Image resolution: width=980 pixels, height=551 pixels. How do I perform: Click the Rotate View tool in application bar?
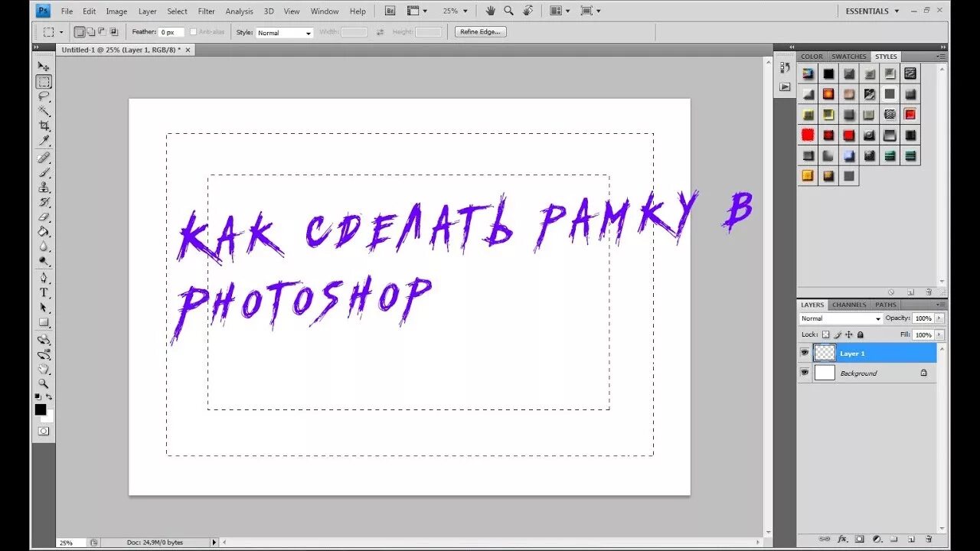click(x=528, y=11)
